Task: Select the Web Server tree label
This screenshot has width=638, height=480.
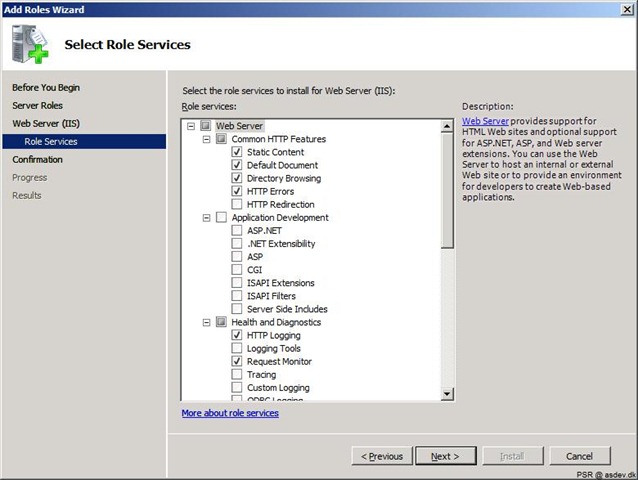Action: pos(240,126)
